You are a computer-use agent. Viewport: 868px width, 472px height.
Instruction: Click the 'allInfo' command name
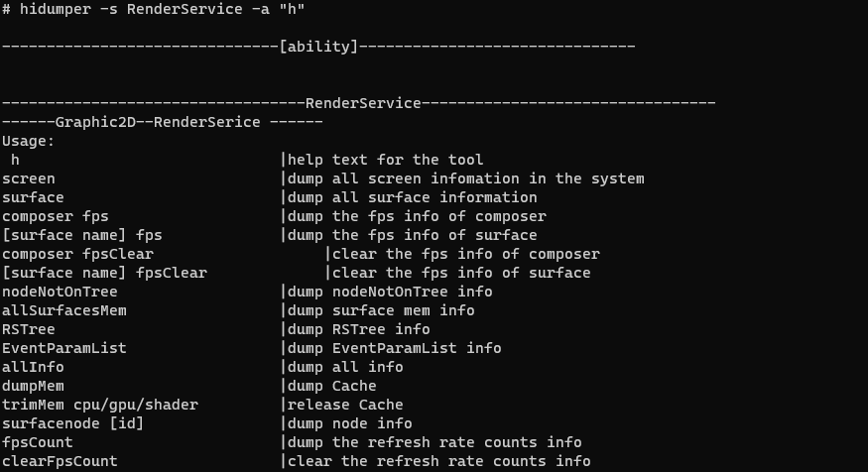point(33,367)
